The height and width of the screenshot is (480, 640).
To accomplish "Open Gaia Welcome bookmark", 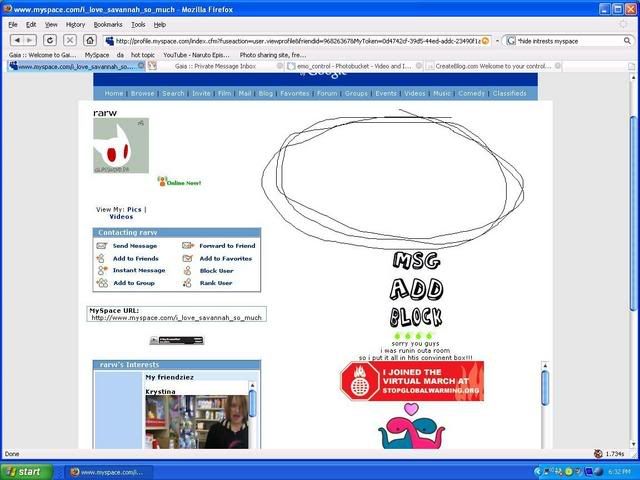I will coord(42,55).
